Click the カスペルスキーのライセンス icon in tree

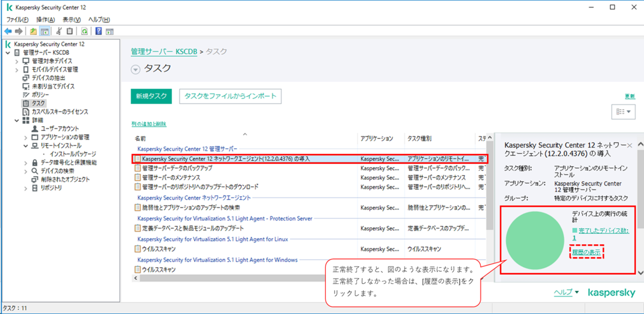(26, 112)
